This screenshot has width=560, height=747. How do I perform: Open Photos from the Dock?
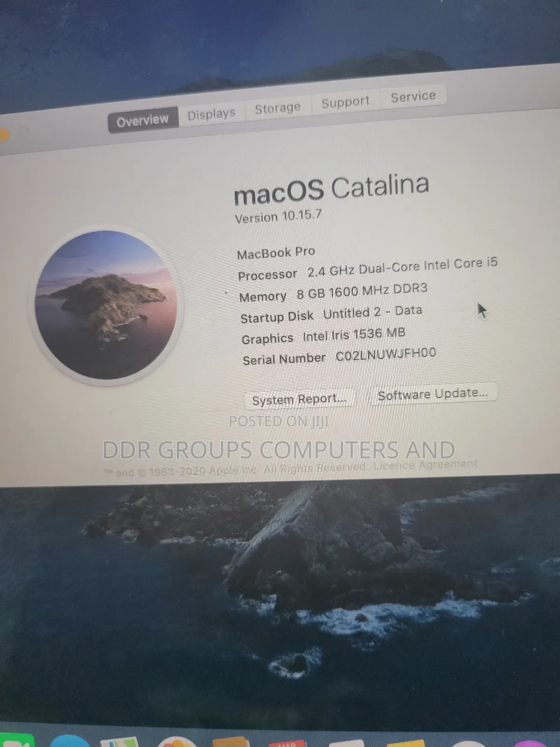click(x=177, y=741)
